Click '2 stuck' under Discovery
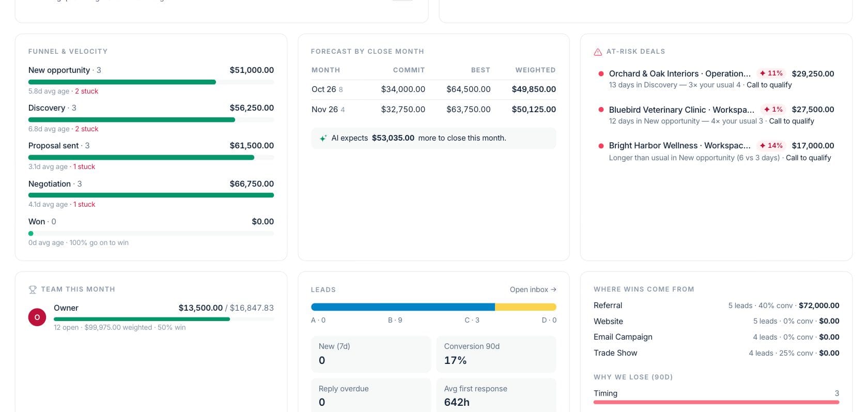 coord(86,129)
